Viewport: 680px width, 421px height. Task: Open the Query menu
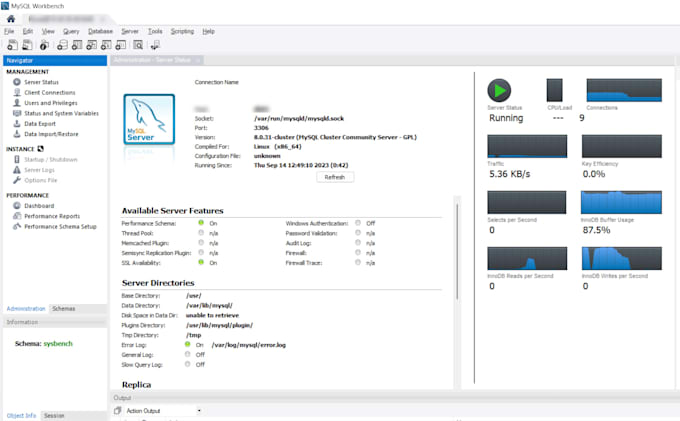tap(71, 31)
